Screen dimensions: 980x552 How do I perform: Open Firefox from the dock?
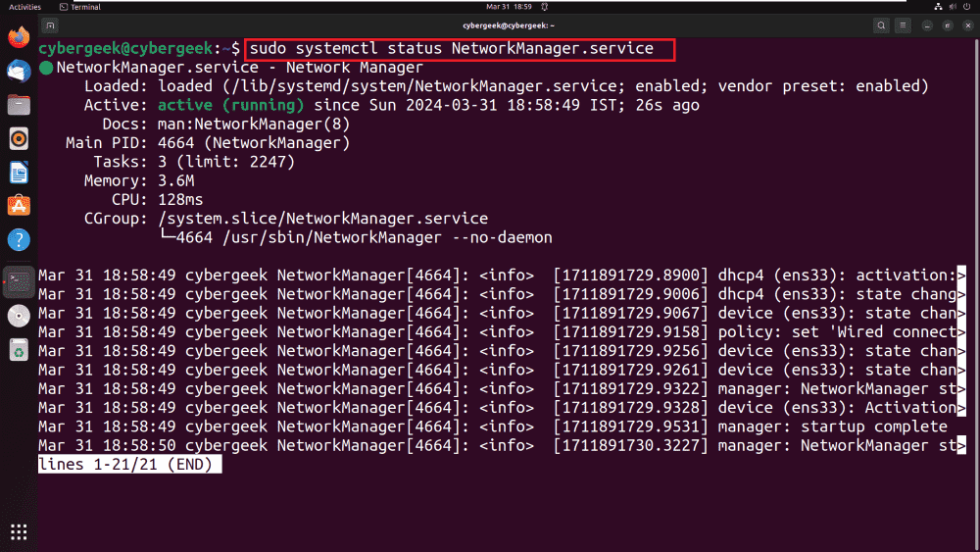coord(19,38)
